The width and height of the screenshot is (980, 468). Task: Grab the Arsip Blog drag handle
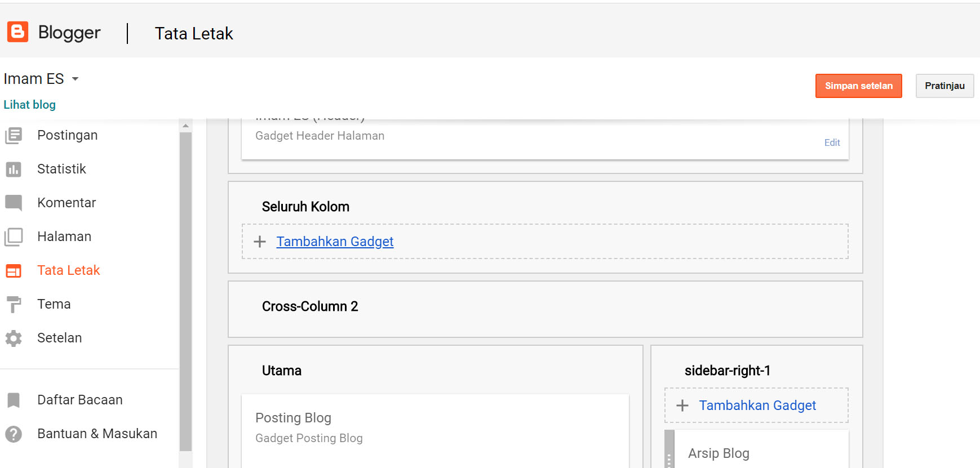[x=669, y=449]
